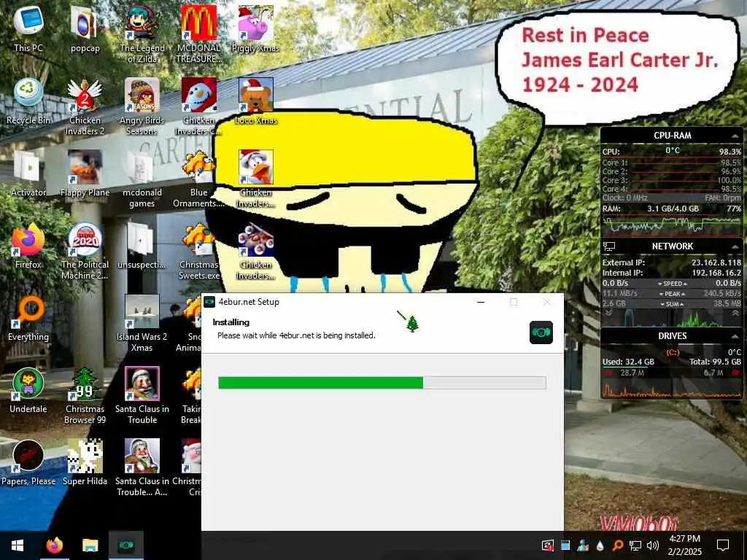This screenshot has width=747, height=560.
Task: Launch Island Wars 2 Xmas icon
Action: [x=142, y=323]
